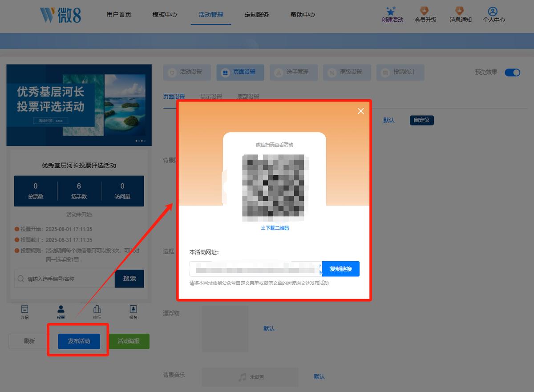Click the activity URL field in popup

pos(256,269)
